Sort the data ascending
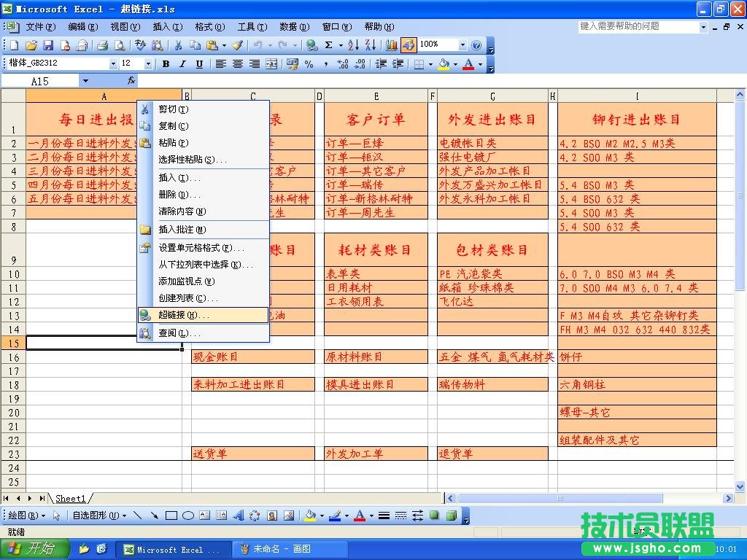747x560 pixels. (x=354, y=45)
